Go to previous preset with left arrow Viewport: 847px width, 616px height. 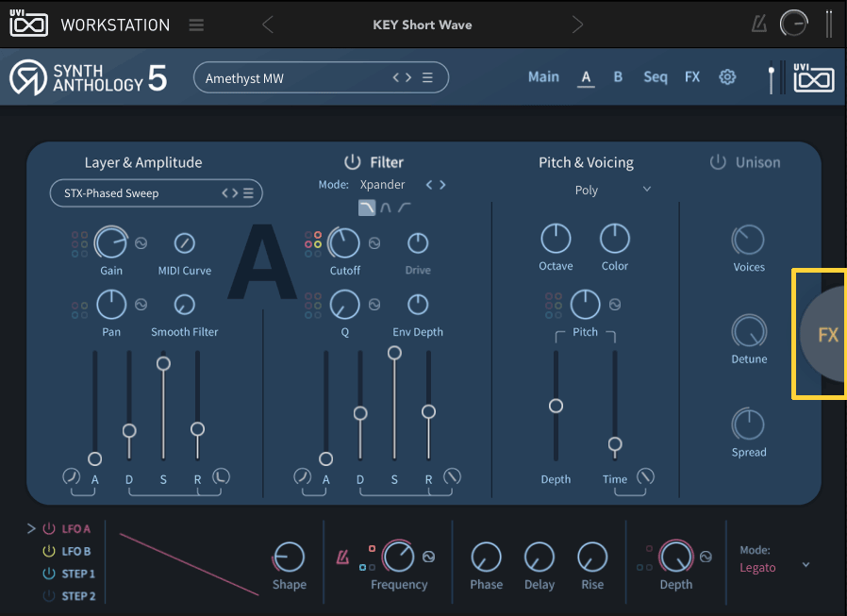(x=267, y=25)
